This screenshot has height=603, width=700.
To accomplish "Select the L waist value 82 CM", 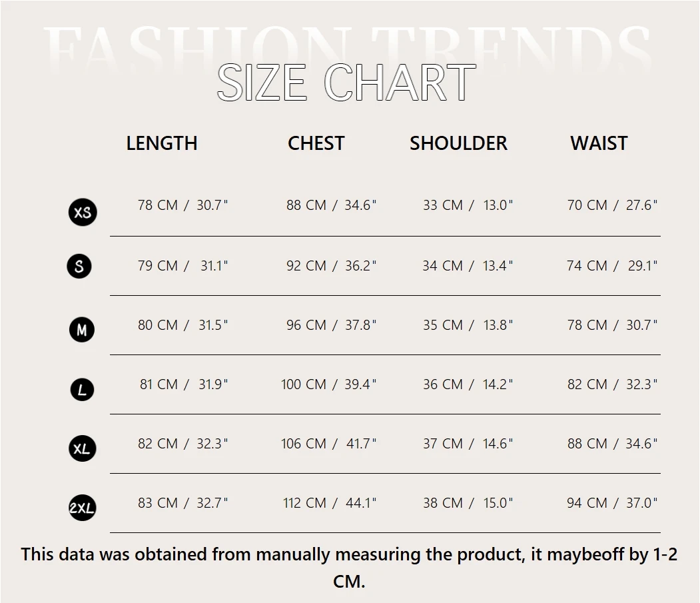I will point(587,384).
